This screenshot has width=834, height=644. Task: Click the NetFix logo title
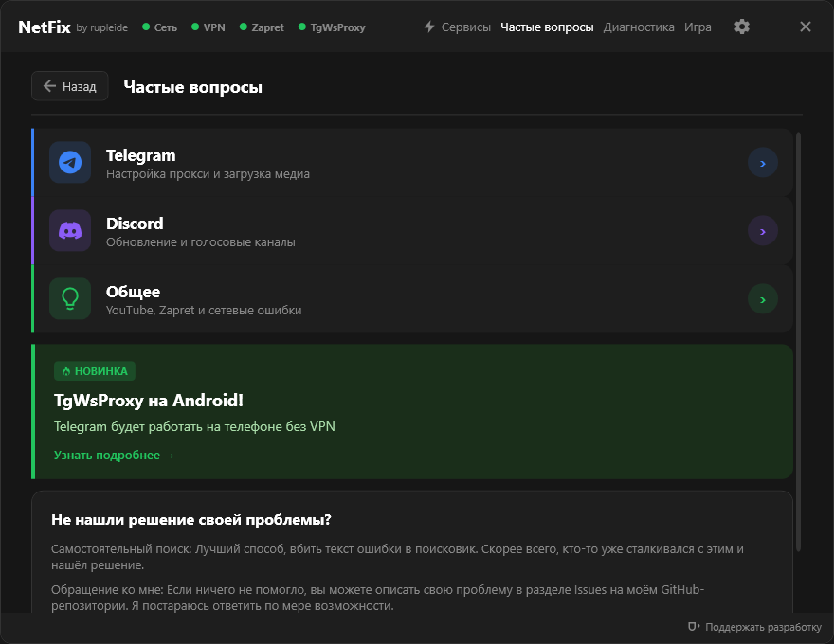coord(45,27)
